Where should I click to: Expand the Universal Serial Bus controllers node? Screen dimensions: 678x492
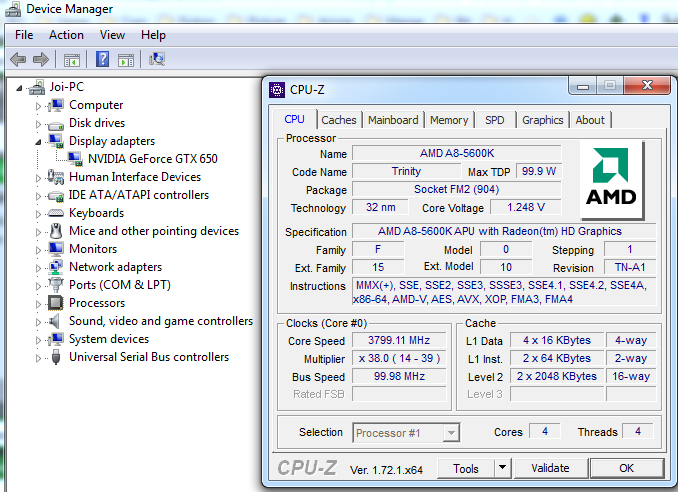(38, 358)
